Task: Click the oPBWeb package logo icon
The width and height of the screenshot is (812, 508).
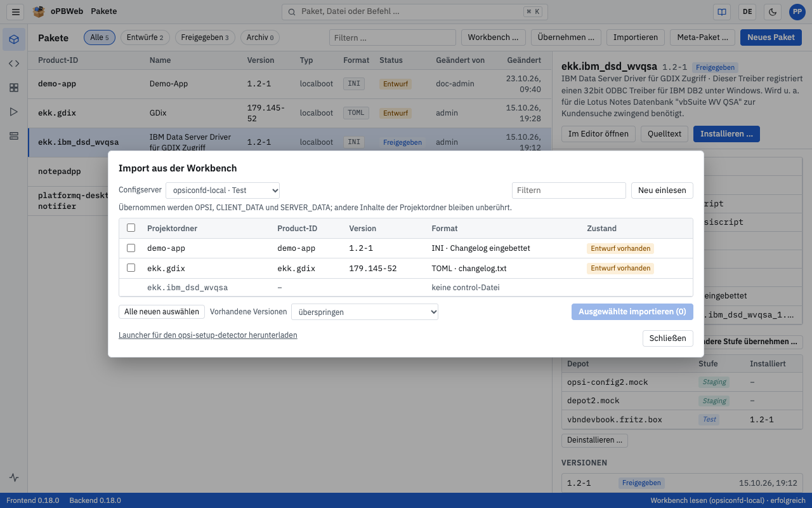Action: [x=39, y=11]
